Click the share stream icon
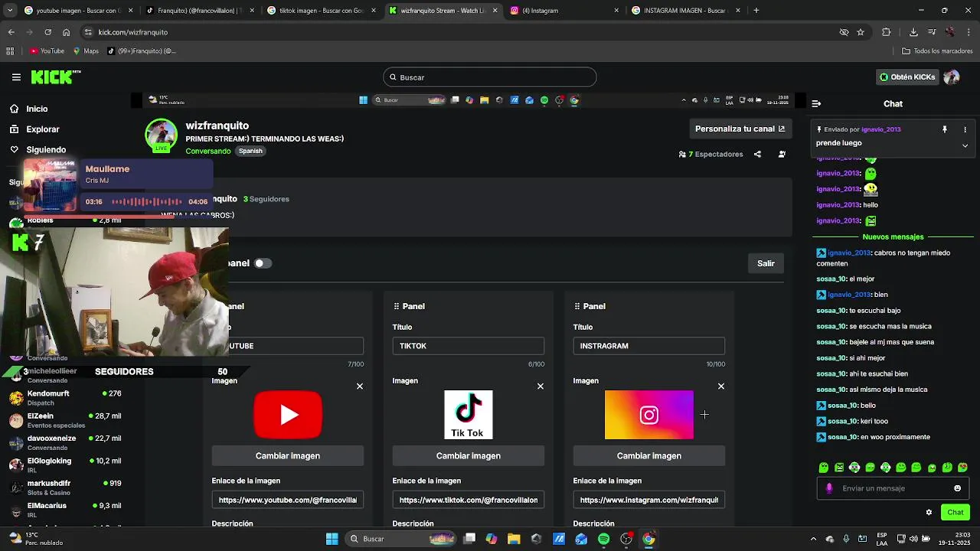980x551 pixels. (757, 154)
